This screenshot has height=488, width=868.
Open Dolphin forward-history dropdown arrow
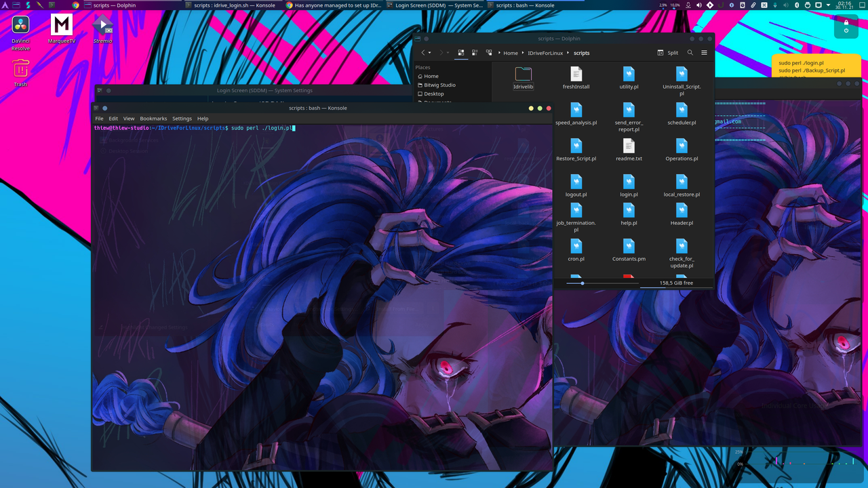[x=448, y=53]
